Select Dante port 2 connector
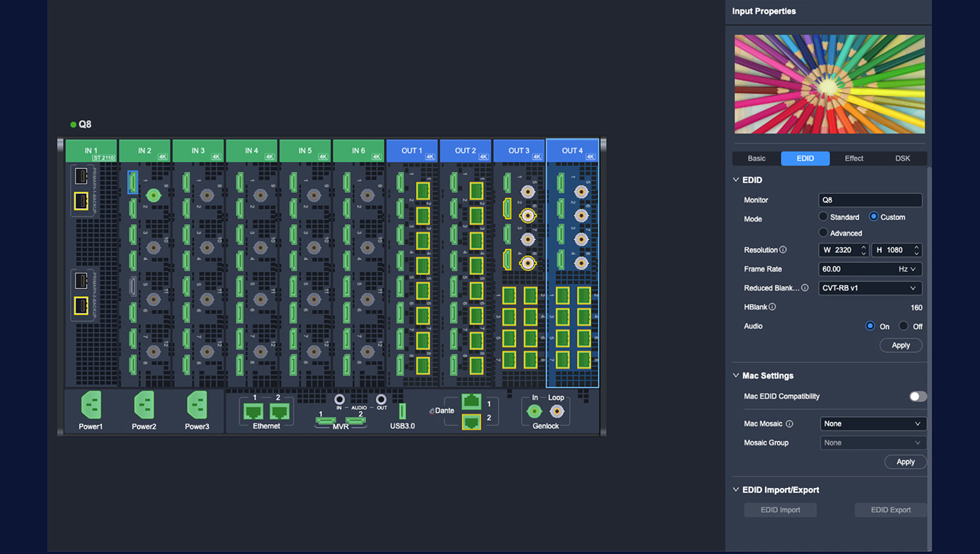Image resolution: width=980 pixels, height=554 pixels. click(x=470, y=422)
